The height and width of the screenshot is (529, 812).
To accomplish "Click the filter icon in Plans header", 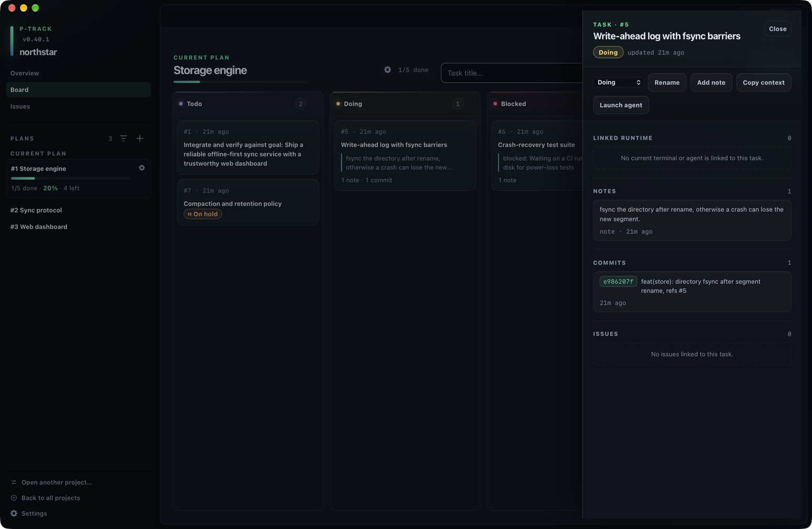I will 123,139.
